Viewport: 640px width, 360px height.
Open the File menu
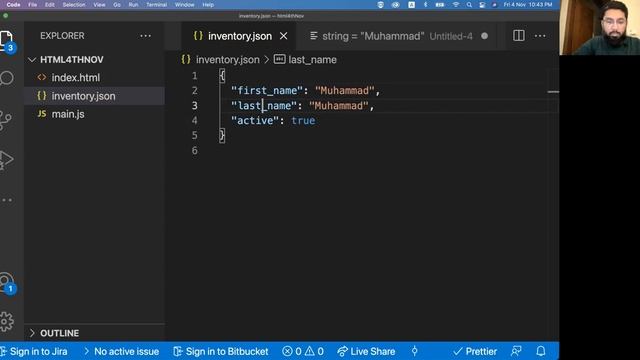coord(33,4)
